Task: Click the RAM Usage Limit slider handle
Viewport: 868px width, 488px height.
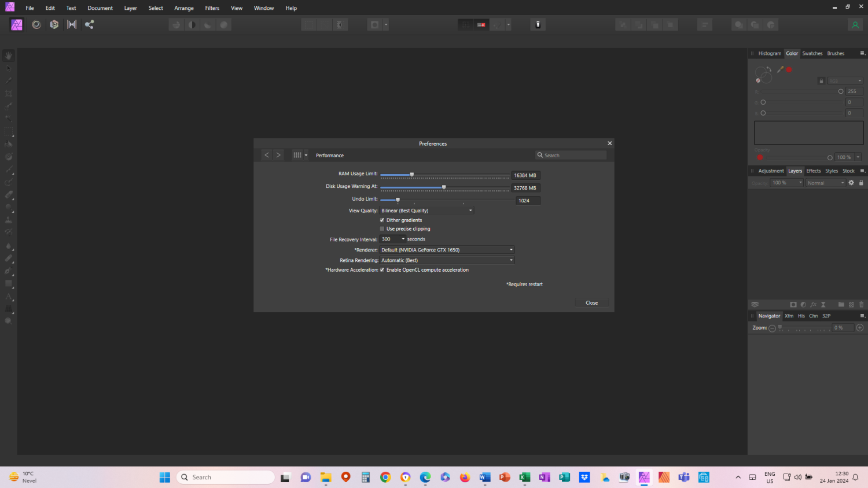Action: pos(411,173)
